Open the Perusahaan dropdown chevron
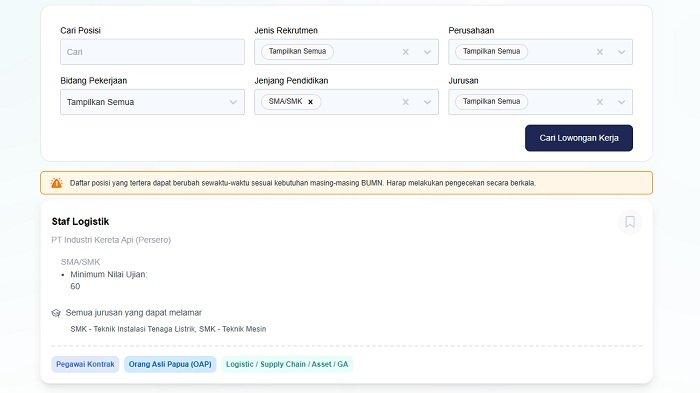 [621, 52]
